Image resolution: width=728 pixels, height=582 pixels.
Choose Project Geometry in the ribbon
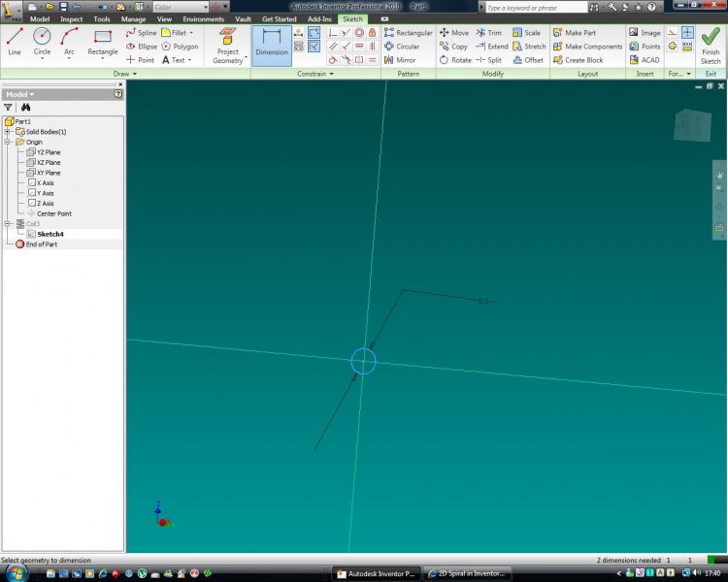(x=227, y=44)
